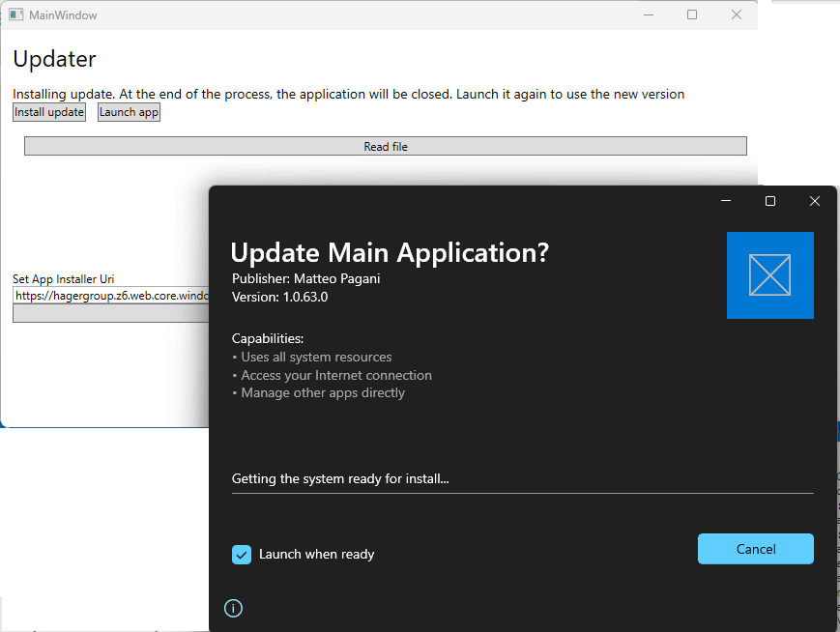
Task: Click the Main Application blue logo tile
Action: (x=769, y=275)
